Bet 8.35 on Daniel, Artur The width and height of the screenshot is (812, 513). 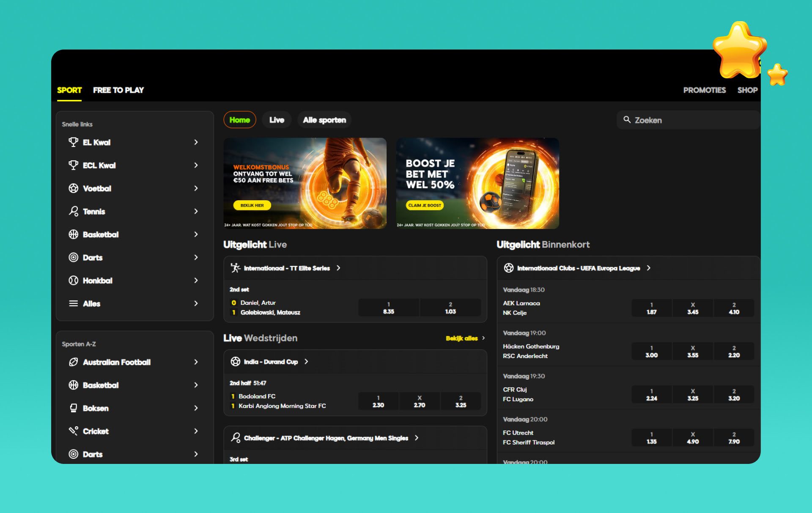click(389, 308)
